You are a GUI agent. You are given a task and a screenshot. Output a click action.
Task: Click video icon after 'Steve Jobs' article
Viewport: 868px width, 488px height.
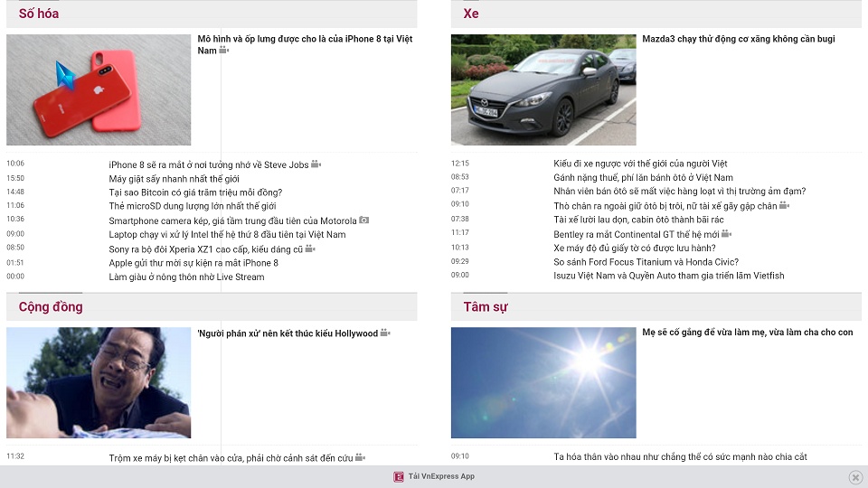pyautogui.click(x=316, y=164)
